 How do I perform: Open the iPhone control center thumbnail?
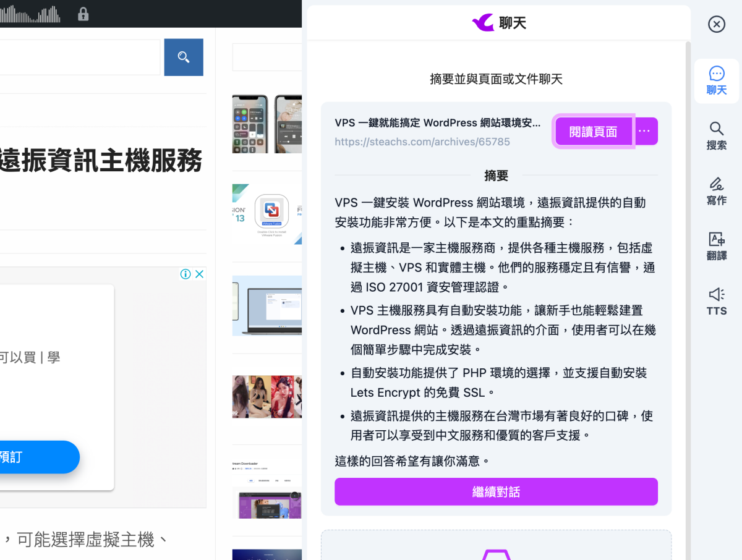(x=267, y=124)
